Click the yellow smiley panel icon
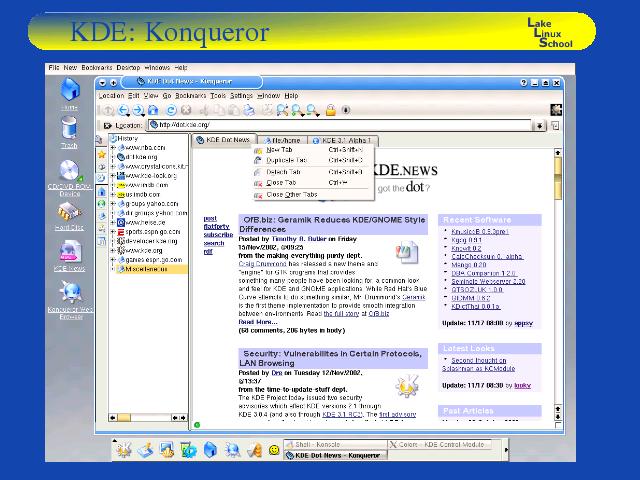 pos(274,450)
